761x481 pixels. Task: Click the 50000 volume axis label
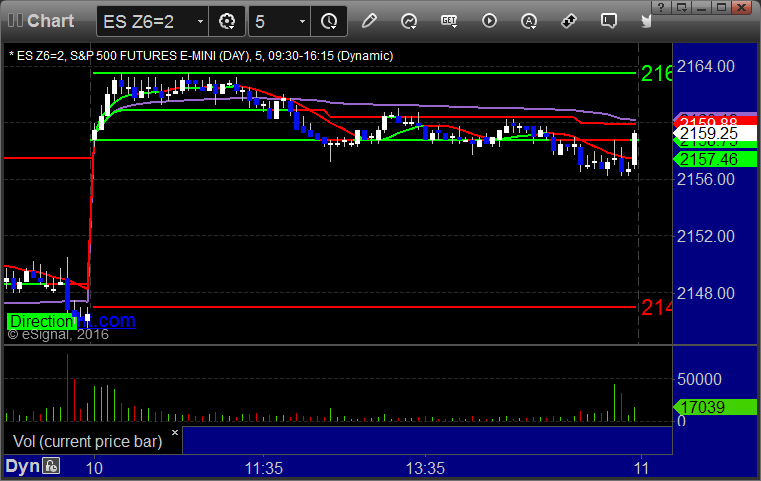tap(699, 379)
